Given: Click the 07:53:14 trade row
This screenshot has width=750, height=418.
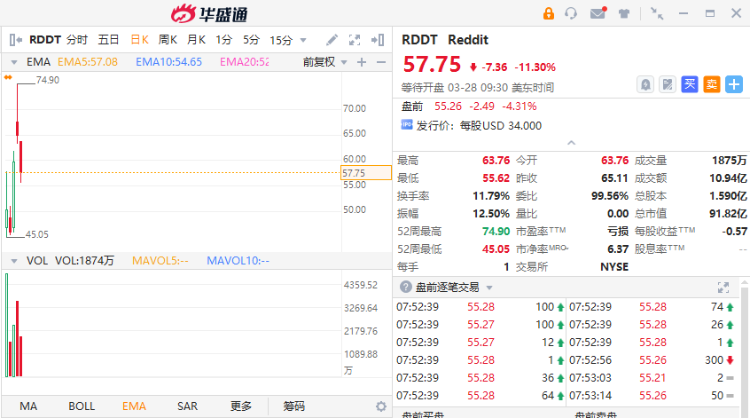Looking at the screenshot, I should coord(651,396).
